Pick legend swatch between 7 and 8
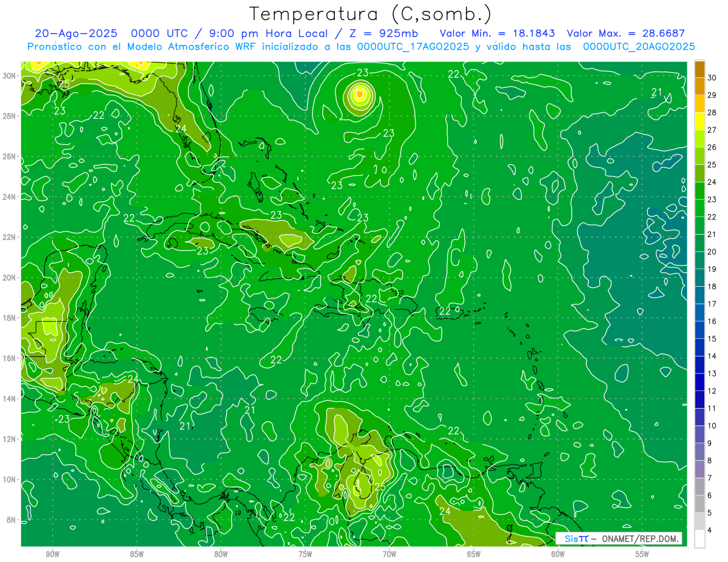The height and width of the screenshot is (562, 728). 699,470
